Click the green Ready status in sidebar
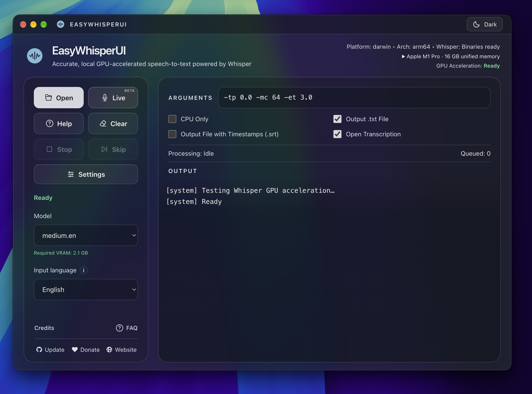 [43, 198]
